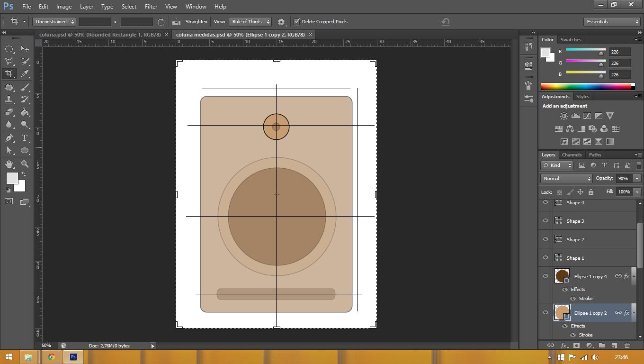Select the Eraser tool

click(x=9, y=112)
